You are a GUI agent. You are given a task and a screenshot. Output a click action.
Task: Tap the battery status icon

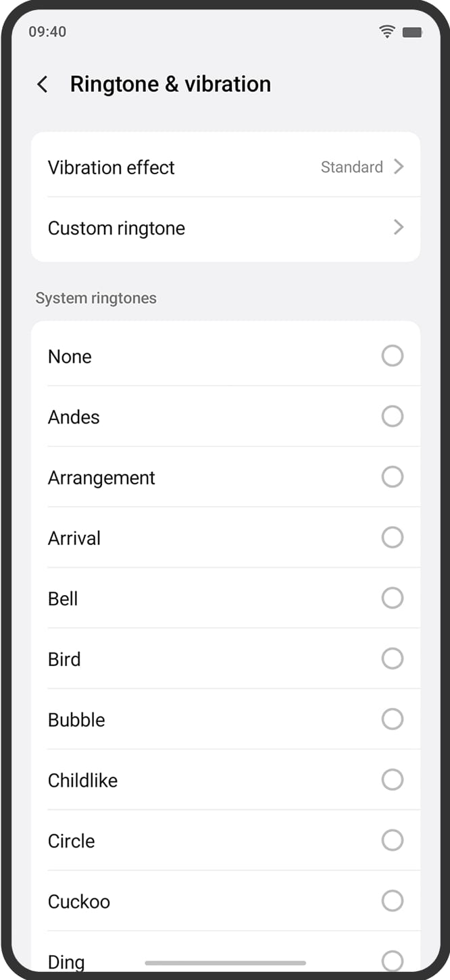click(x=411, y=32)
